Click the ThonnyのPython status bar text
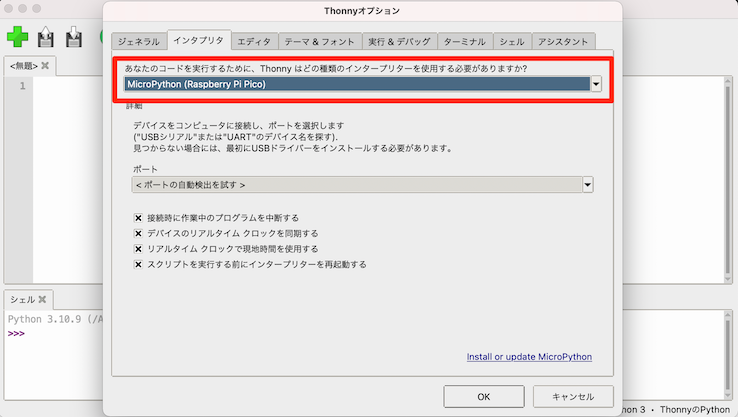 pyautogui.click(x=694, y=410)
